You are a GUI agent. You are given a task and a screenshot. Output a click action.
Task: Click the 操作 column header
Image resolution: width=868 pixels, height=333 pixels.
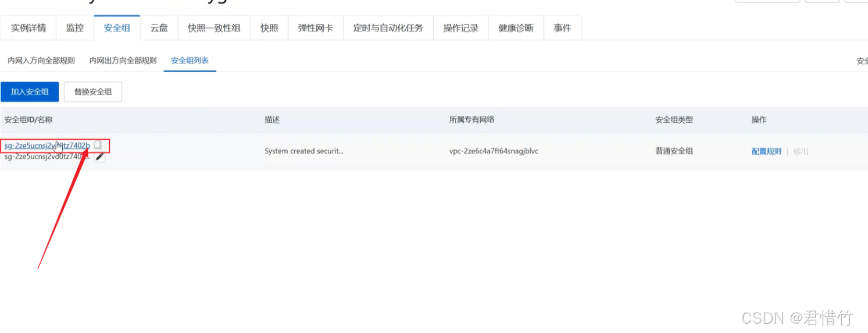coord(759,120)
